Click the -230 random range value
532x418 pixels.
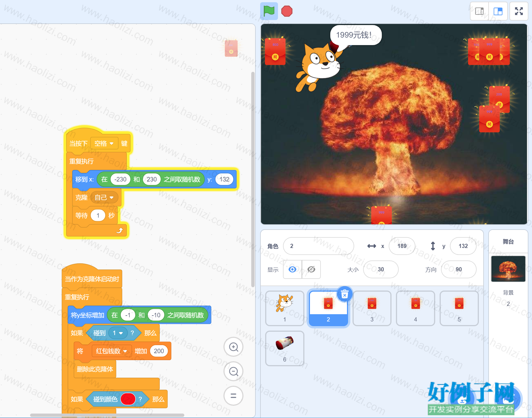click(120, 179)
